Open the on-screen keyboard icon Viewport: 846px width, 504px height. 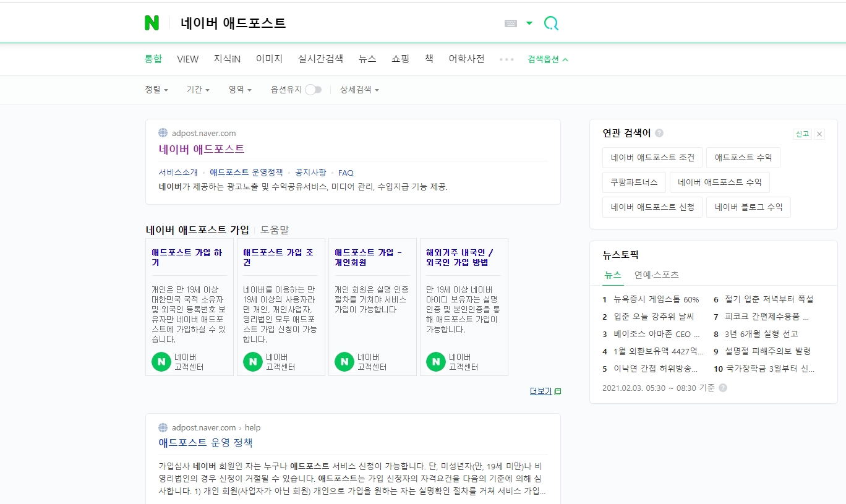[511, 23]
